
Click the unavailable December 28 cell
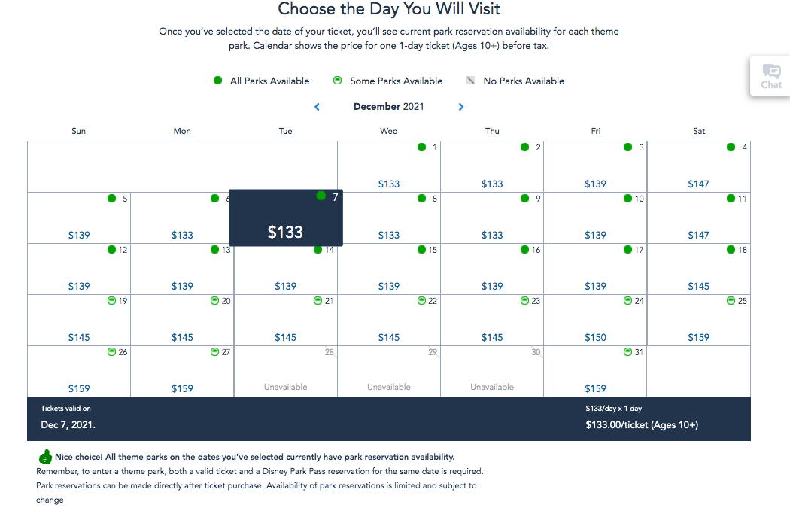(x=286, y=372)
